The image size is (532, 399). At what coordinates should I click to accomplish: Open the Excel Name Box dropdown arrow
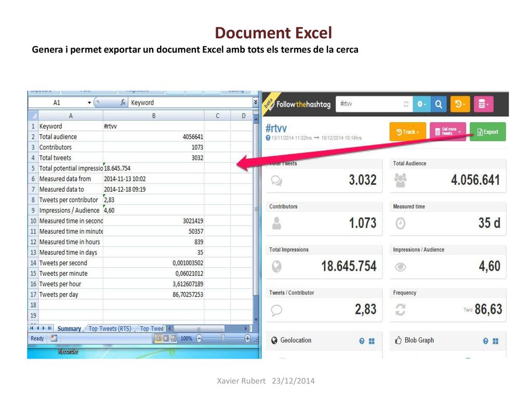[89, 103]
